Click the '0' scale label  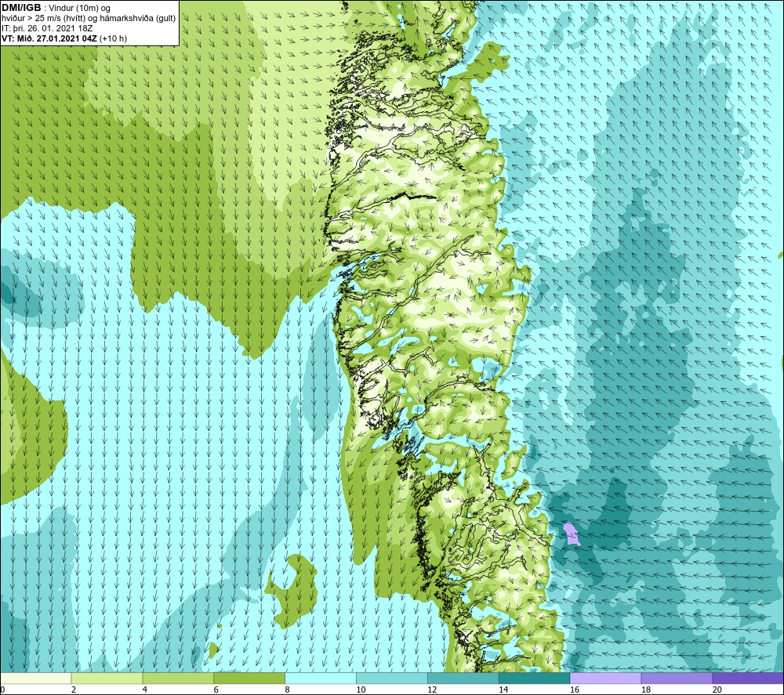pos(2,690)
